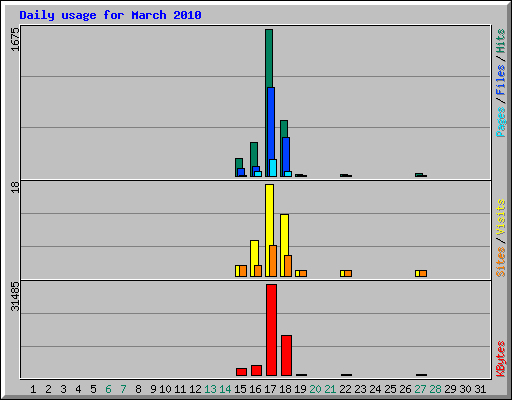Viewport: 512px width, 400px height.
Task: Click the day 22 axis label
Action: click(x=345, y=389)
